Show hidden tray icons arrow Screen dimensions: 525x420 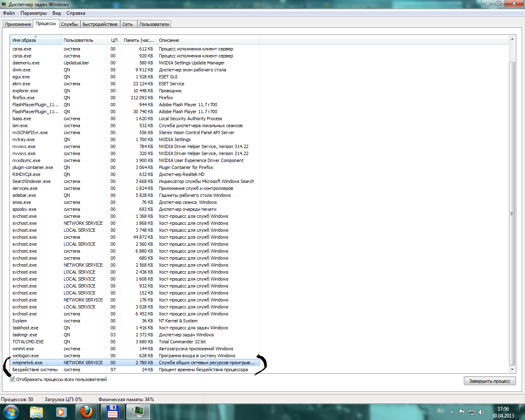(452, 412)
